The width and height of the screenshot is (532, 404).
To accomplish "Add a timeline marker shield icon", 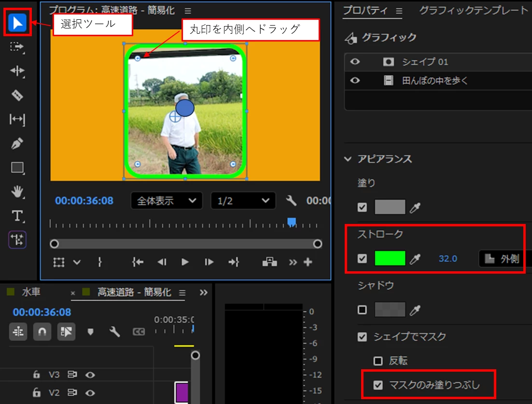I will (90, 332).
